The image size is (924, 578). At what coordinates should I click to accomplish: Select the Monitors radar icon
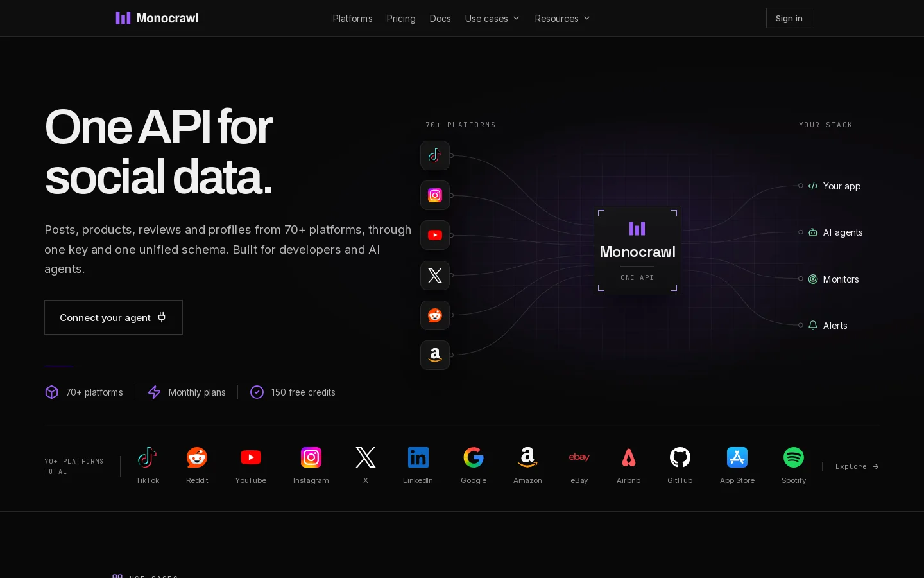813,279
